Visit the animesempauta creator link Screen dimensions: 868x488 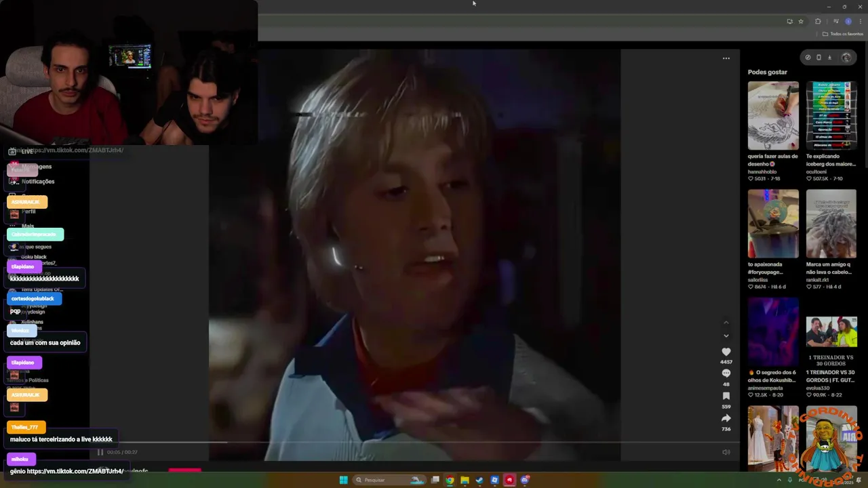pyautogui.click(x=766, y=388)
